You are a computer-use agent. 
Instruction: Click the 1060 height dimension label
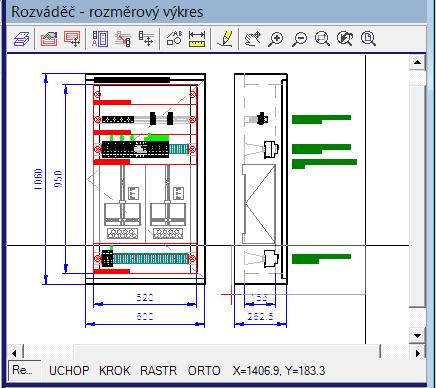click(38, 179)
